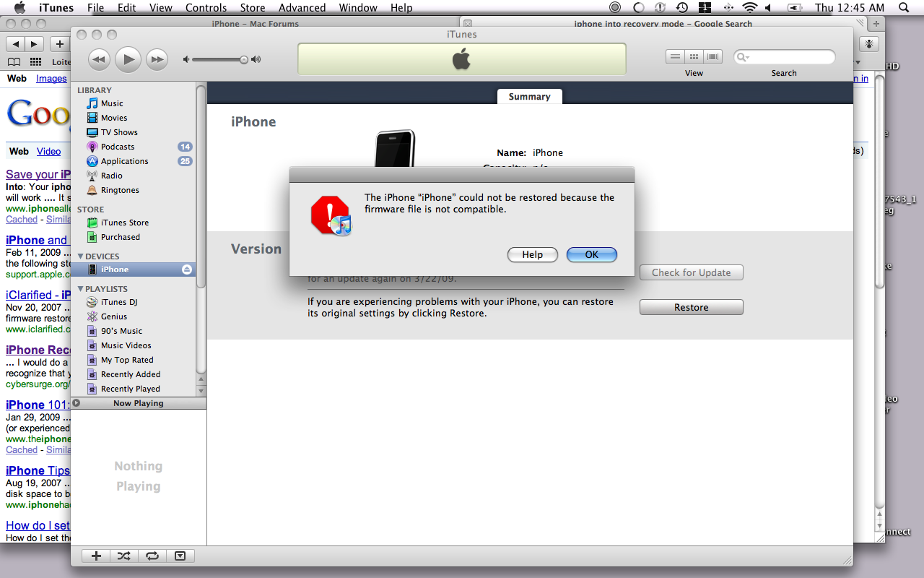Viewport: 924px width, 578px height.
Task: Click the Music library icon
Action: (92, 103)
